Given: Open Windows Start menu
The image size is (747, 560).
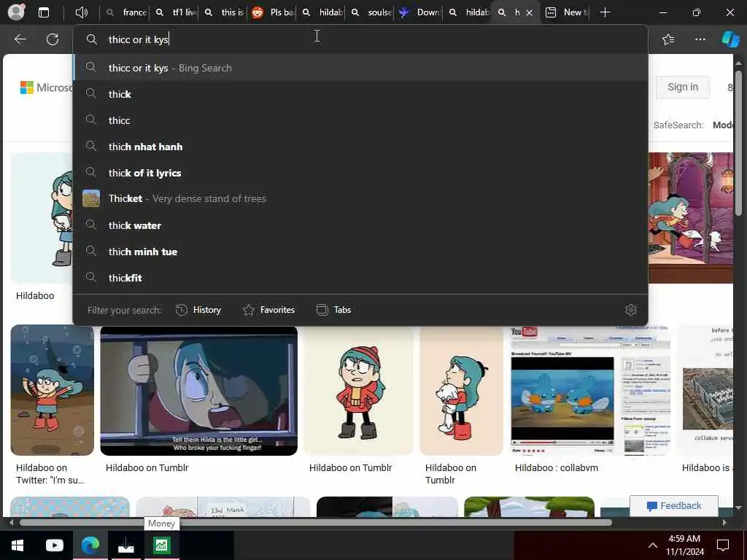Looking at the screenshot, I should (x=18, y=545).
